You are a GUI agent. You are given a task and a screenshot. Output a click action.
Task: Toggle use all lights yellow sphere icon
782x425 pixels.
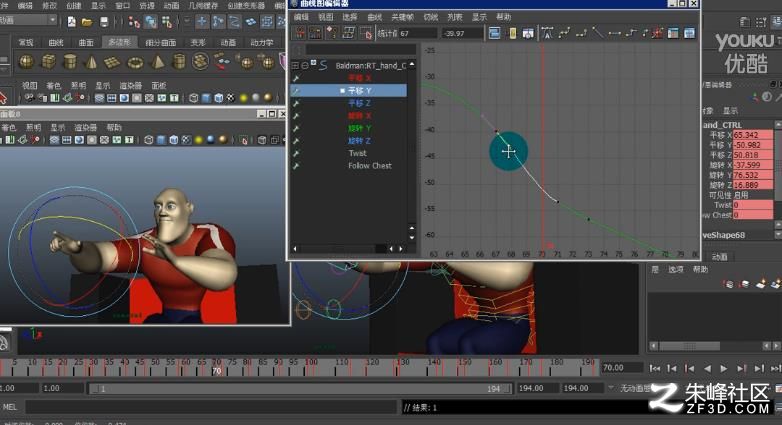tap(243, 98)
